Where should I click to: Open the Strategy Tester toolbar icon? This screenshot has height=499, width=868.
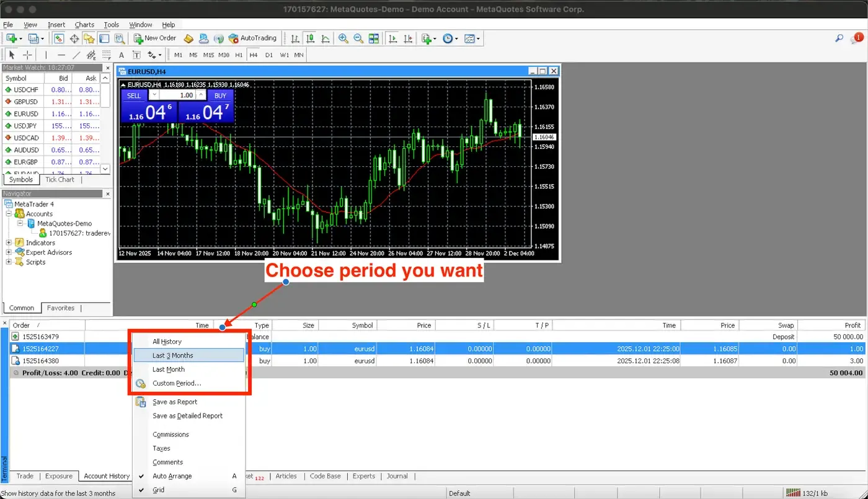tap(119, 38)
